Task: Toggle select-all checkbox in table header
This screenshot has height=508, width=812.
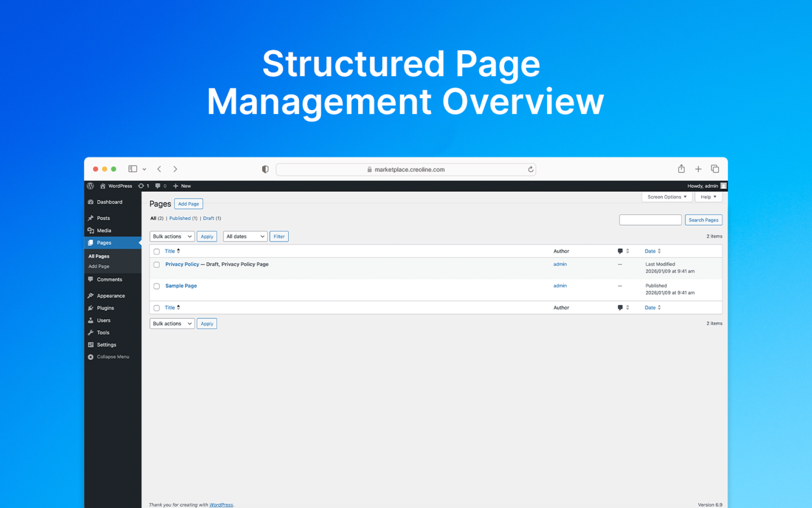Action: tap(156, 252)
